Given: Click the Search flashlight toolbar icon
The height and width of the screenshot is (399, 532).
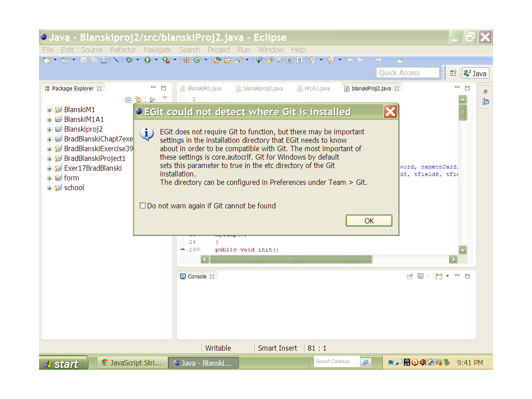Looking at the screenshot, I should coord(238,60).
